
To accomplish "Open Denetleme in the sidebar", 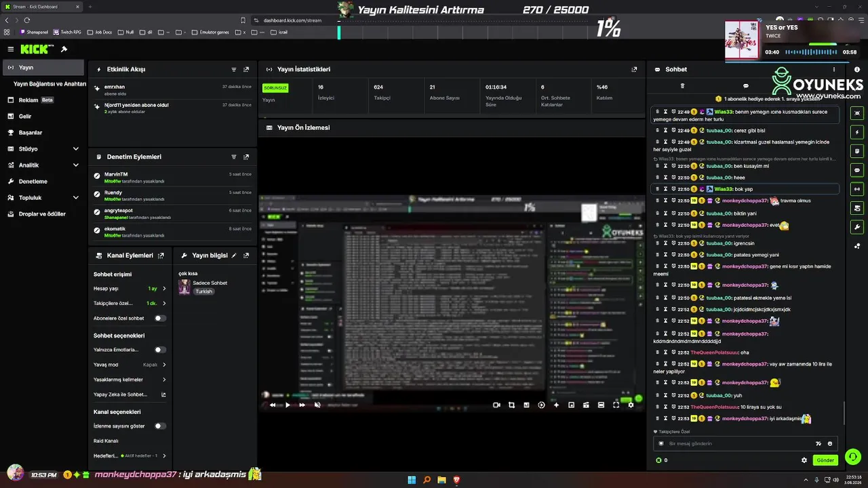I will coord(44,182).
